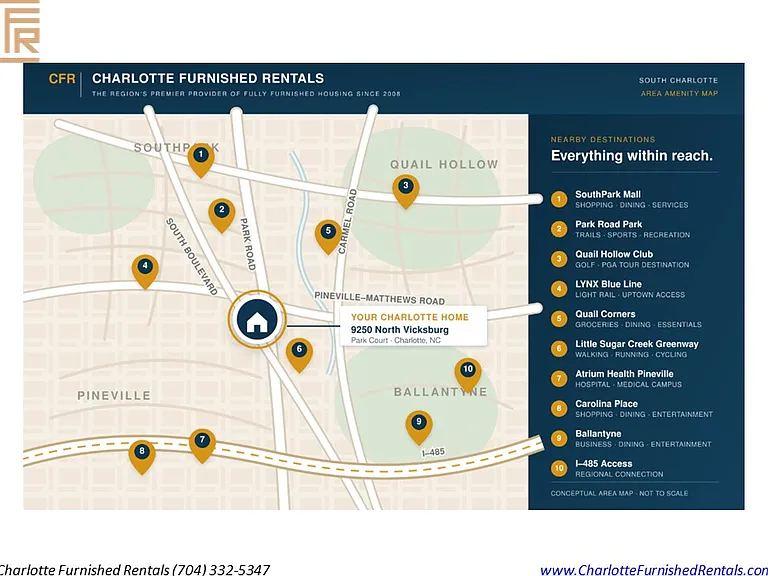Image resolution: width=768 pixels, height=576 pixels.
Task: Click map pin 3 in Quail Hollow
Action: click(406, 191)
